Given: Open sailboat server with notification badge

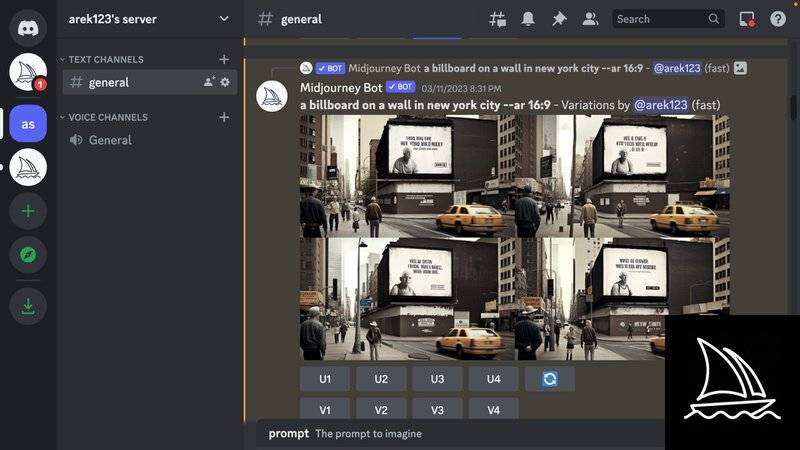Looking at the screenshot, I should [28, 72].
